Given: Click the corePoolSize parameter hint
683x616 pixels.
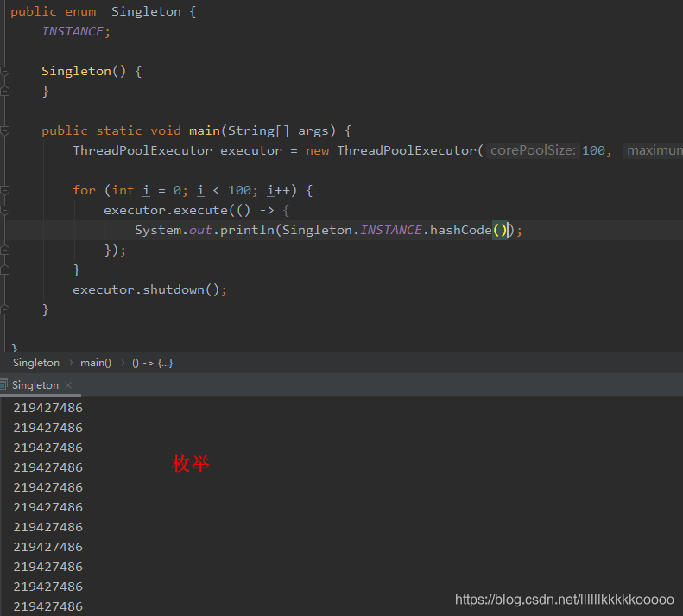Looking at the screenshot, I should 533,150.
